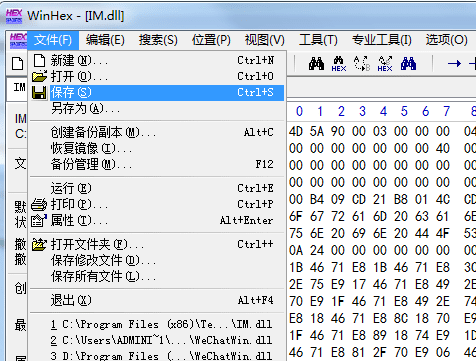
Task: Open the 专业工具(I) menu
Action: pos(382,40)
